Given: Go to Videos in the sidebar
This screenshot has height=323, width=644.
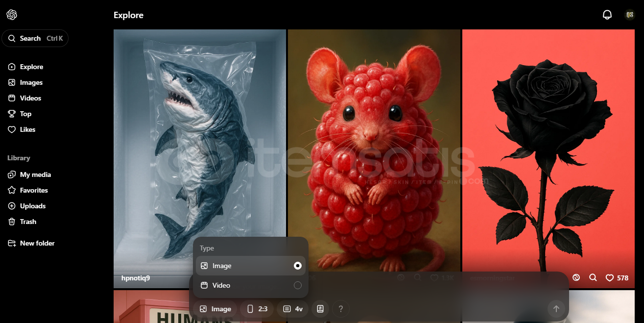Looking at the screenshot, I should tap(30, 98).
